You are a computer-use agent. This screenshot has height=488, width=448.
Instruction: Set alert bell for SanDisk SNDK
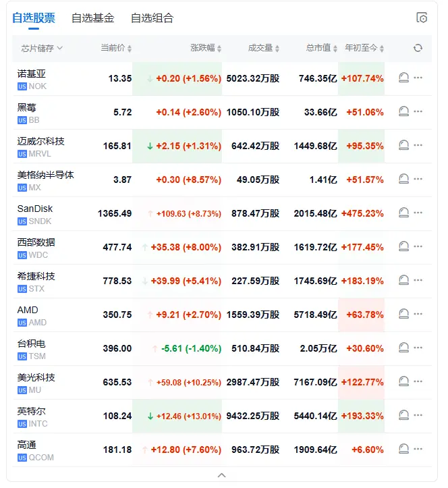(x=403, y=213)
